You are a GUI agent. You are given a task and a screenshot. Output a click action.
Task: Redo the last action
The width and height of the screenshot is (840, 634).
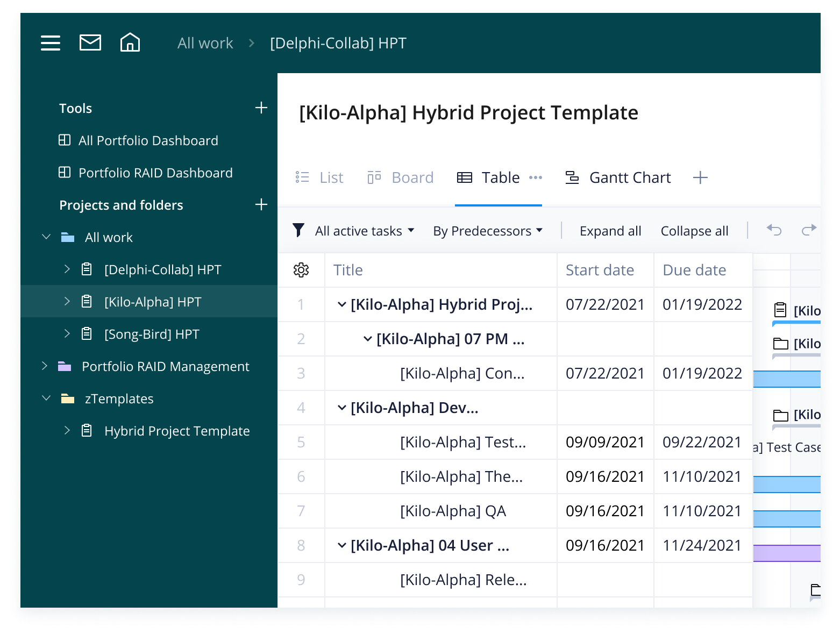point(809,230)
